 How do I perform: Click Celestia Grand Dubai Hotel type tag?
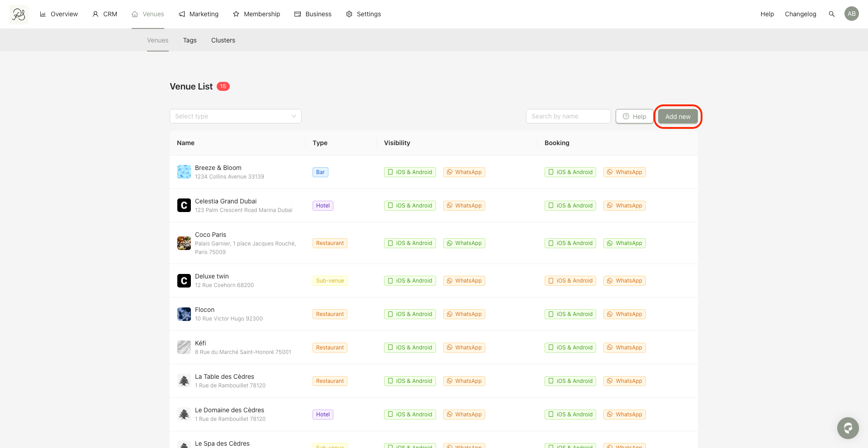tap(323, 206)
